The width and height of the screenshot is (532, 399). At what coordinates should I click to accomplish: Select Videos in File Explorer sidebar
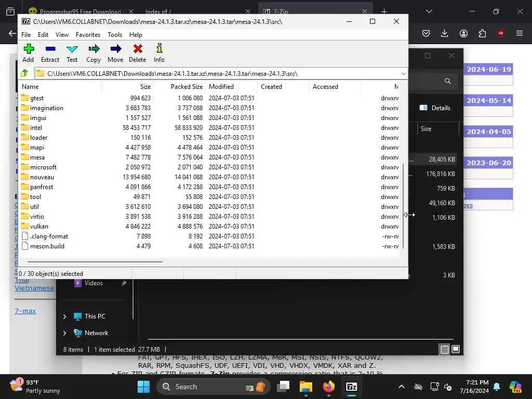[94, 283]
